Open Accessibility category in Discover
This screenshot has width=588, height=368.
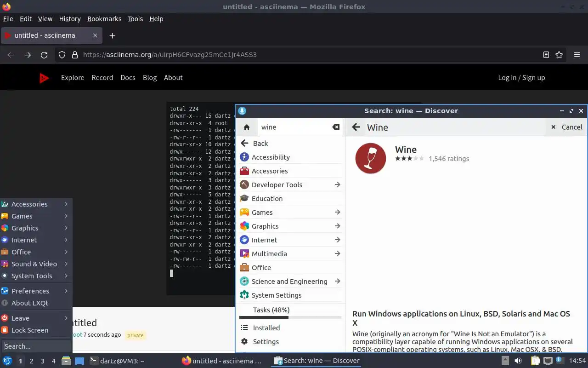290,157
